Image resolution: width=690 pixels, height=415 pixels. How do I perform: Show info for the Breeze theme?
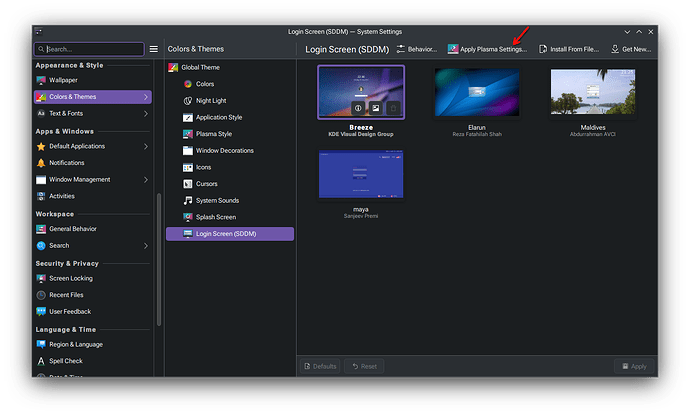pos(358,108)
